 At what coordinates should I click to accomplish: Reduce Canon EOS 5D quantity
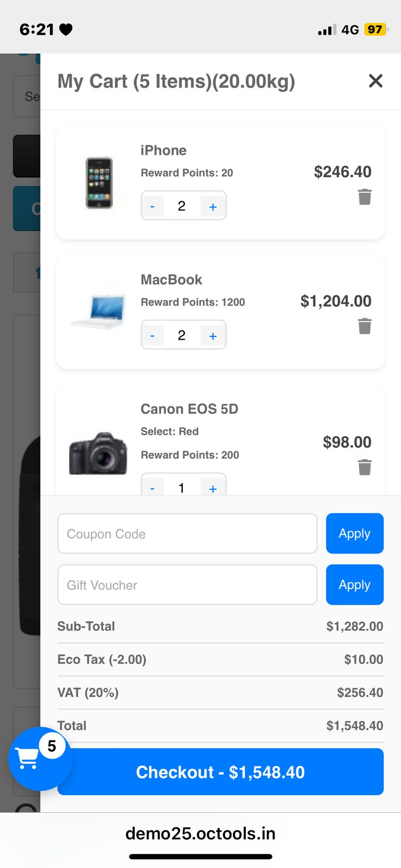click(x=152, y=488)
